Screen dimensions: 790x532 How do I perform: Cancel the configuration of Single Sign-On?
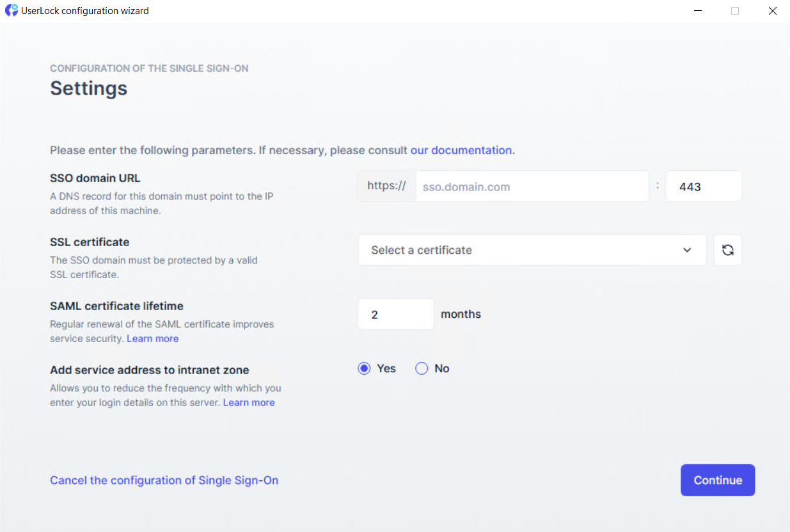[x=164, y=480]
